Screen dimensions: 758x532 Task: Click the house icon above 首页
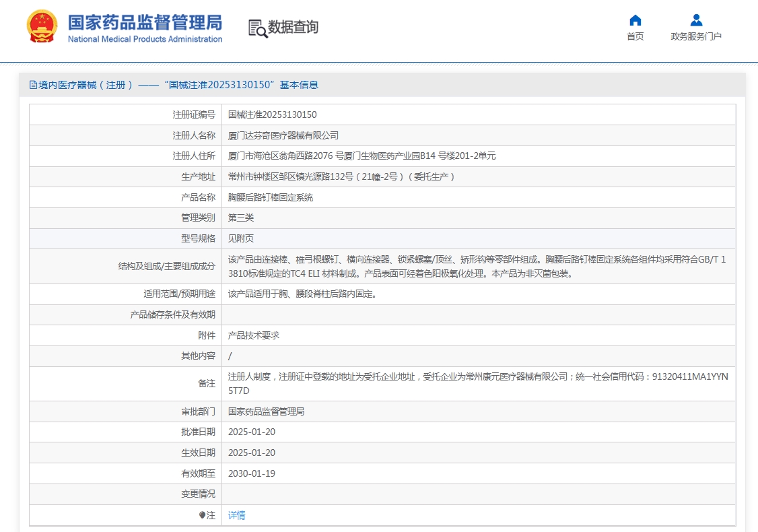[635, 20]
